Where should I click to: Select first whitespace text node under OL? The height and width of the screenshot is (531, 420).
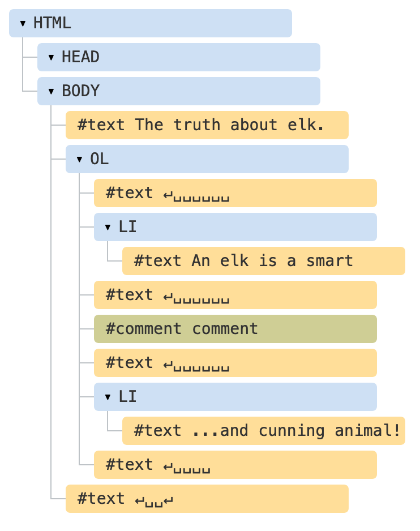pos(235,193)
